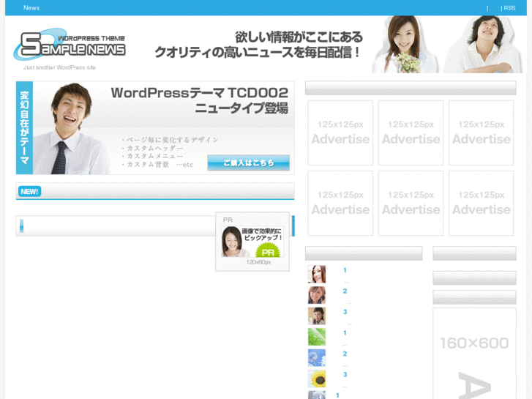The width and height of the screenshot is (532, 399).
Task: Click number 2 beside dandelion thumbnail
Action: pyautogui.click(x=345, y=354)
